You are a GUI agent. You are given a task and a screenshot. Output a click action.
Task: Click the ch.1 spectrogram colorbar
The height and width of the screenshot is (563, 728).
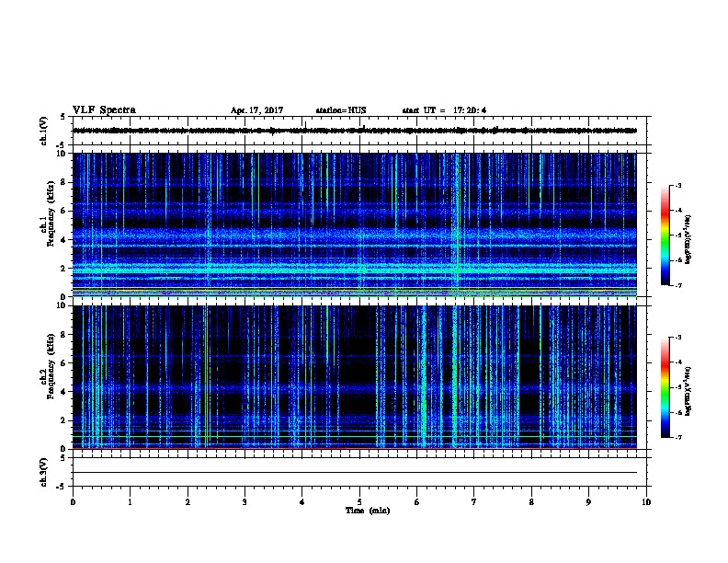point(665,236)
